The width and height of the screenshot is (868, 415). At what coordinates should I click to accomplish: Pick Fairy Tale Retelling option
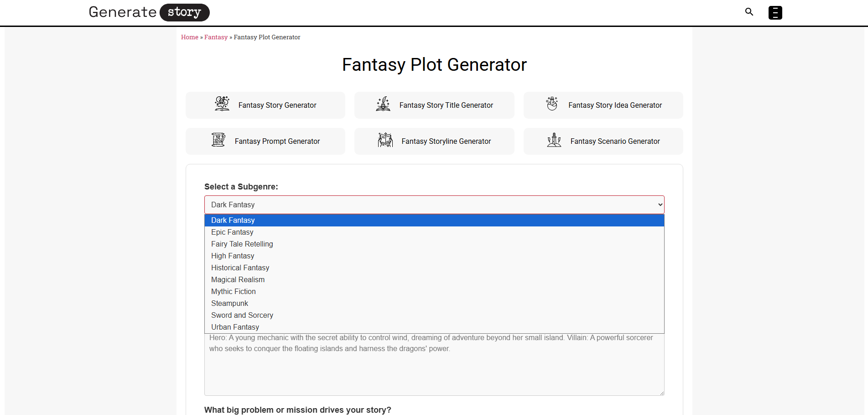[x=242, y=244]
